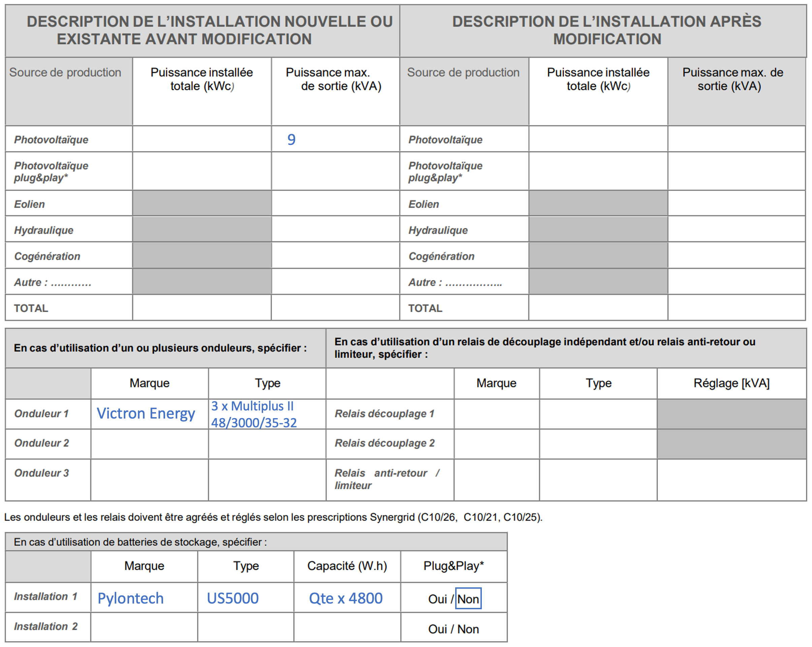Image resolution: width=812 pixels, height=647 pixels.
Task: Click the Onduleur 3 Type field
Action: click(x=267, y=480)
